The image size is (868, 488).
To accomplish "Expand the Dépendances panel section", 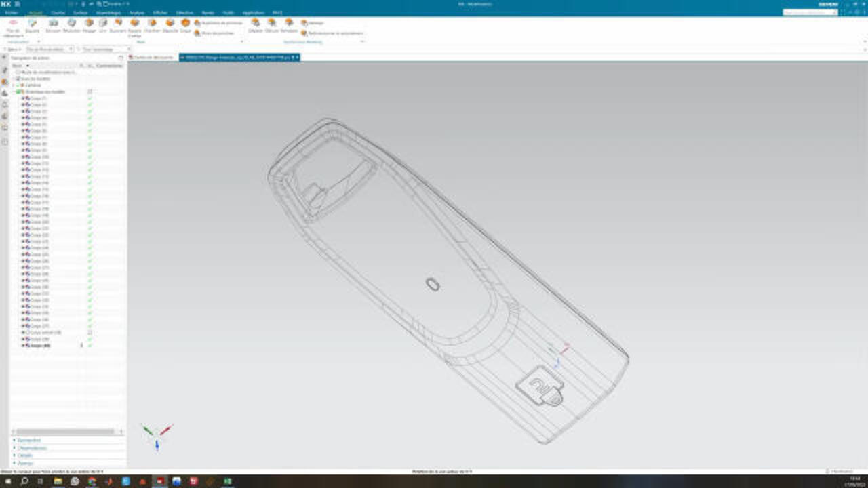I will pos(33,448).
